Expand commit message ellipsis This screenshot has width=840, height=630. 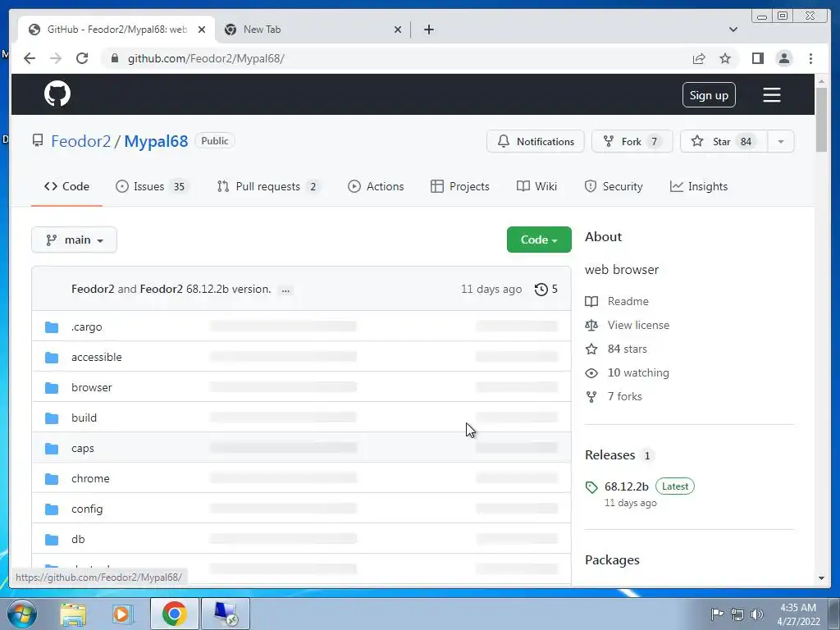click(x=285, y=290)
